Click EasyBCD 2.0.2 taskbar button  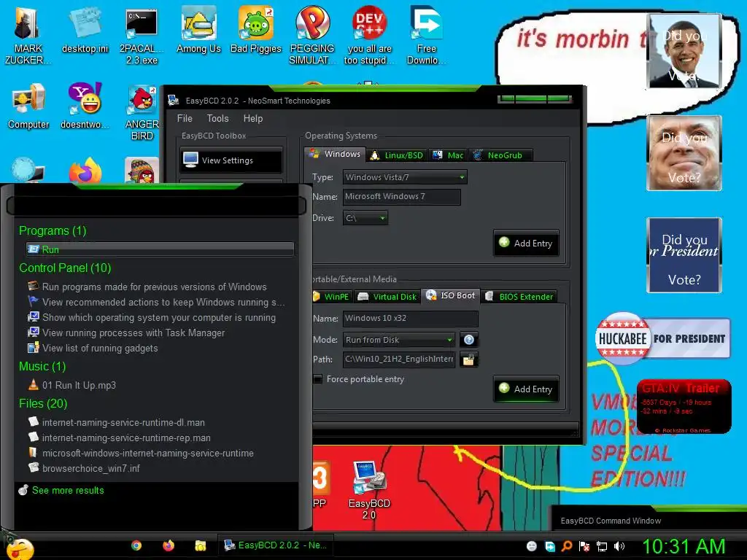click(275, 545)
